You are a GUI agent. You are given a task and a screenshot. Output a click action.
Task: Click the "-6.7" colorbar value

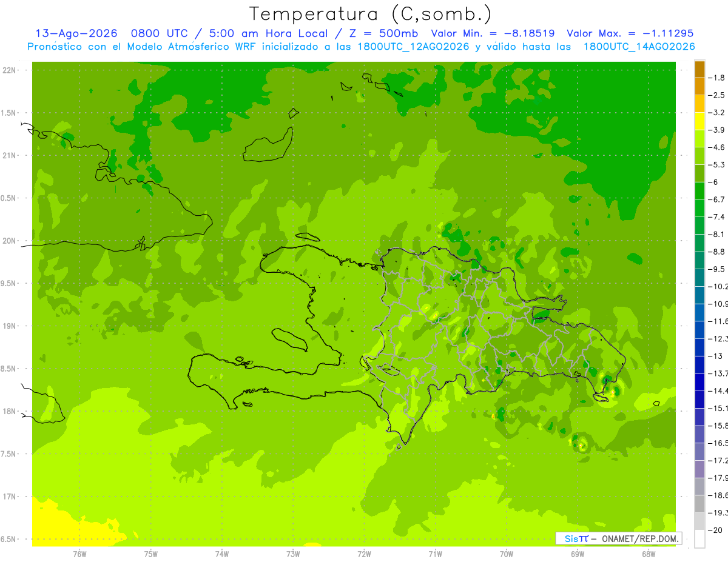click(x=717, y=199)
